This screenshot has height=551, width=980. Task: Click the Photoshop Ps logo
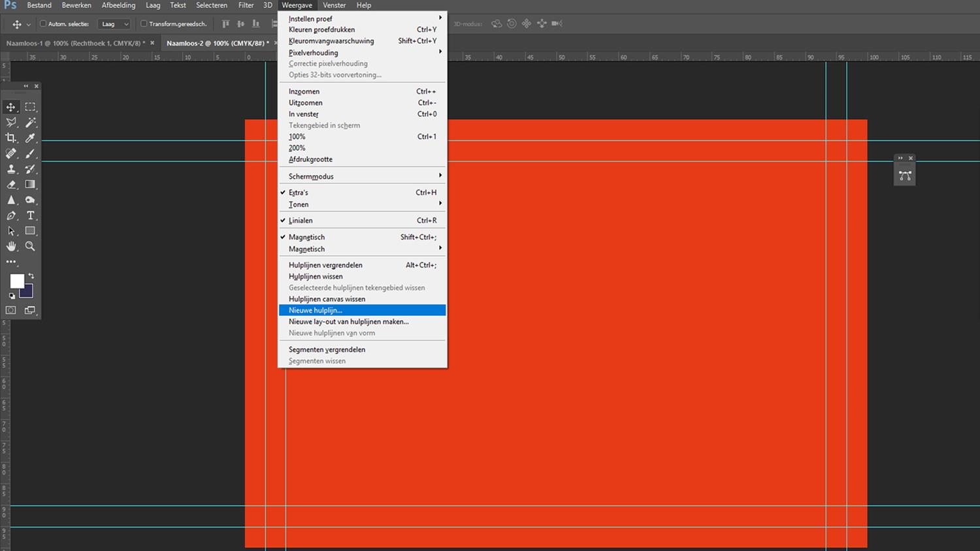(x=10, y=5)
